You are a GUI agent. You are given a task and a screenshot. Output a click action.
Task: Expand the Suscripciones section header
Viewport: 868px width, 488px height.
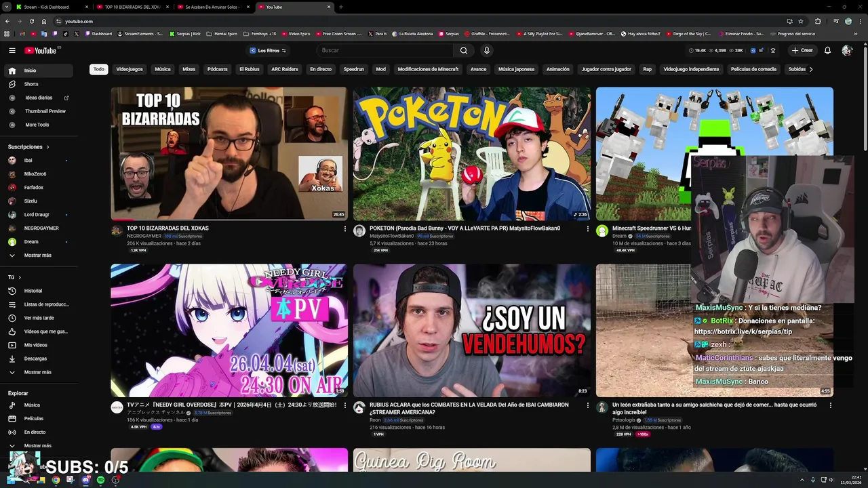(x=28, y=146)
